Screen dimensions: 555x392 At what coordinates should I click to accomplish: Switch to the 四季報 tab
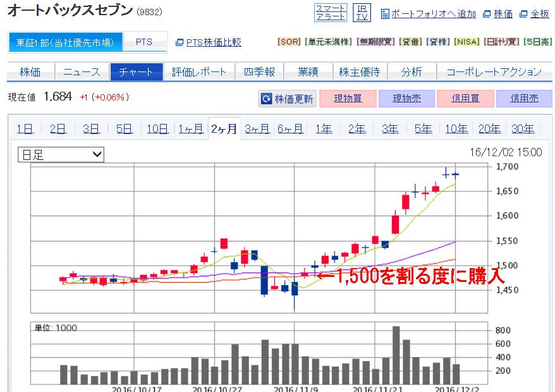tap(259, 72)
